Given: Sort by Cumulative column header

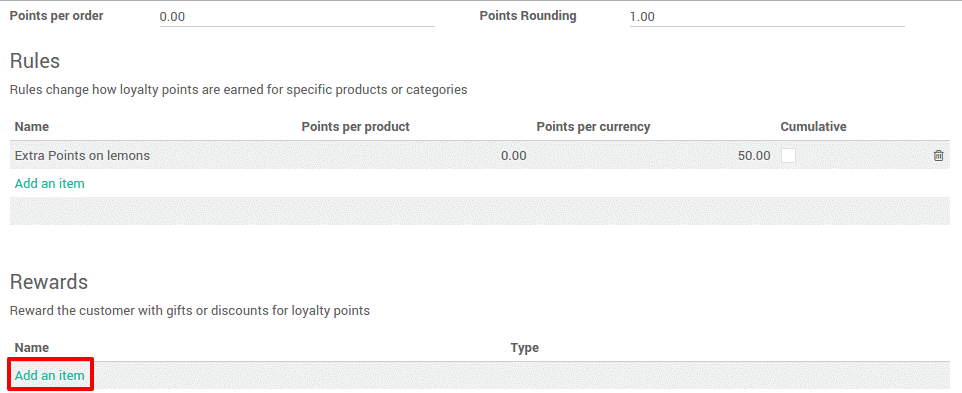Looking at the screenshot, I should coord(813,127).
